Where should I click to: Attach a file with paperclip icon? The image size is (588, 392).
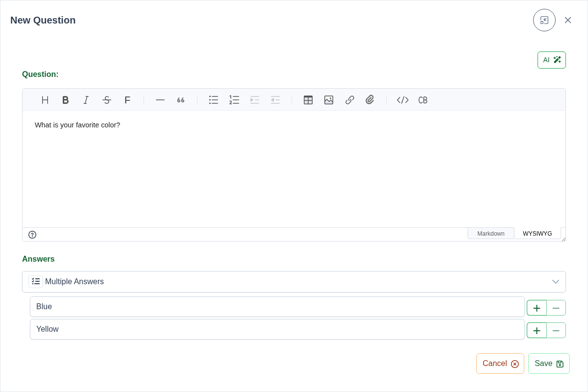tap(370, 100)
